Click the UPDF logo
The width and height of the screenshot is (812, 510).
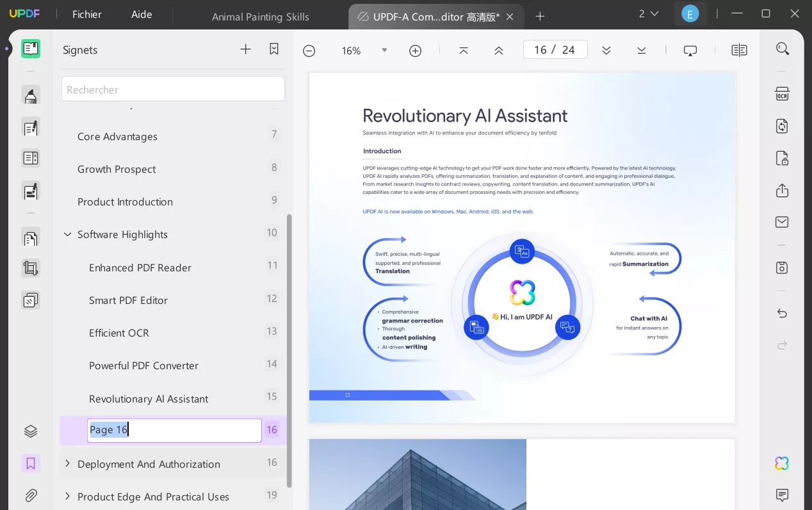(x=24, y=13)
